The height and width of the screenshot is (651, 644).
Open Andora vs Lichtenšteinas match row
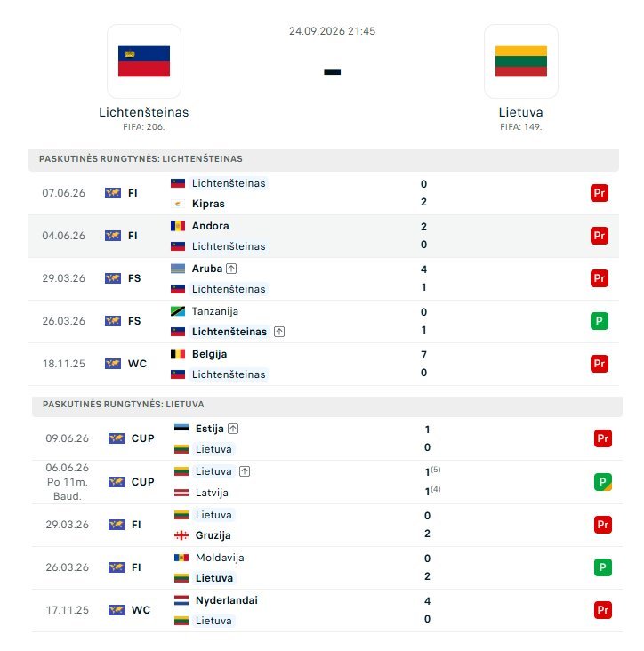324,236
